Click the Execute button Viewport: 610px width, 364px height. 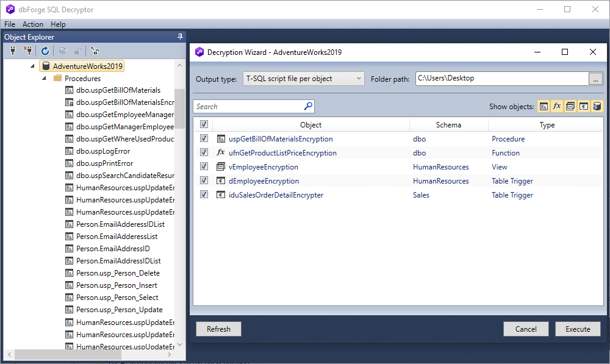[577, 329]
